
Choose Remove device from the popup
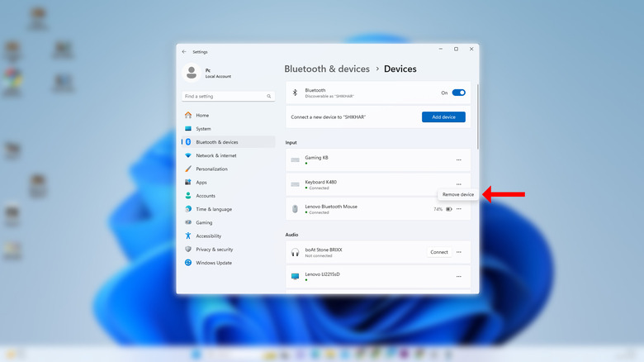pos(458,194)
